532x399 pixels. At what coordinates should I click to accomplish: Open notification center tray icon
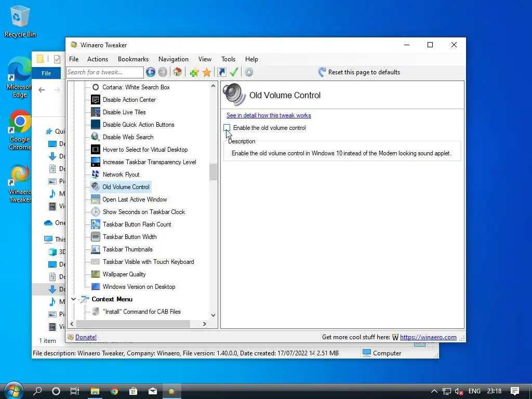point(515,391)
